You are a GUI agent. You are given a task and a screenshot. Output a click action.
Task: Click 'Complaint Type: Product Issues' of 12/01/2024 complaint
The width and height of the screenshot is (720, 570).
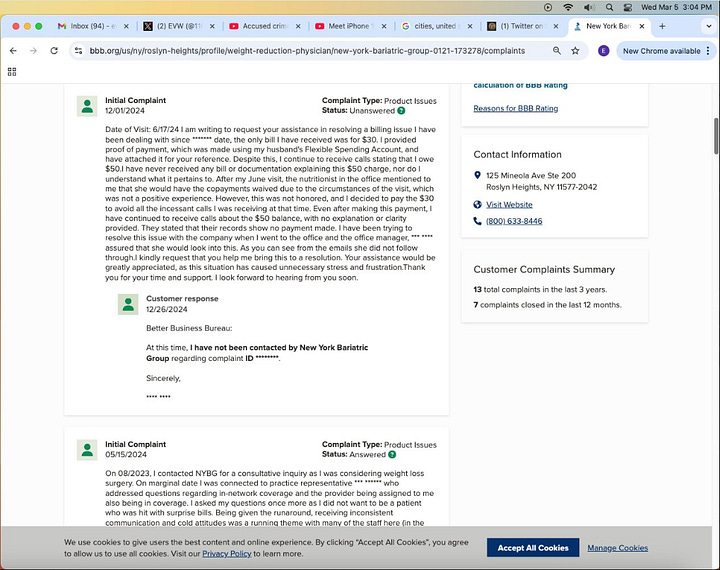point(379,101)
